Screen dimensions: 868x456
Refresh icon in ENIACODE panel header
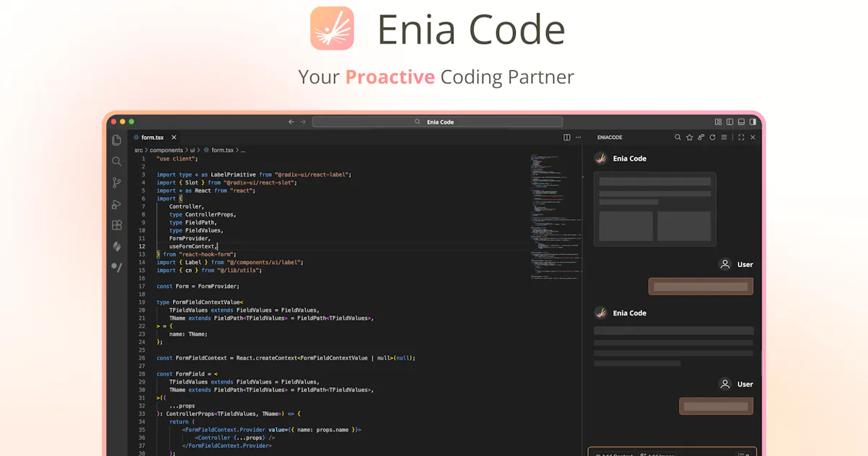(x=712, y=138)
